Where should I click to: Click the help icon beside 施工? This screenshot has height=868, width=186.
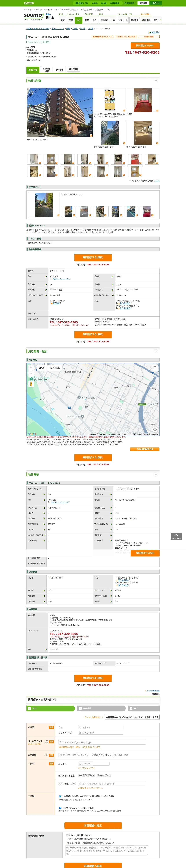46,650
